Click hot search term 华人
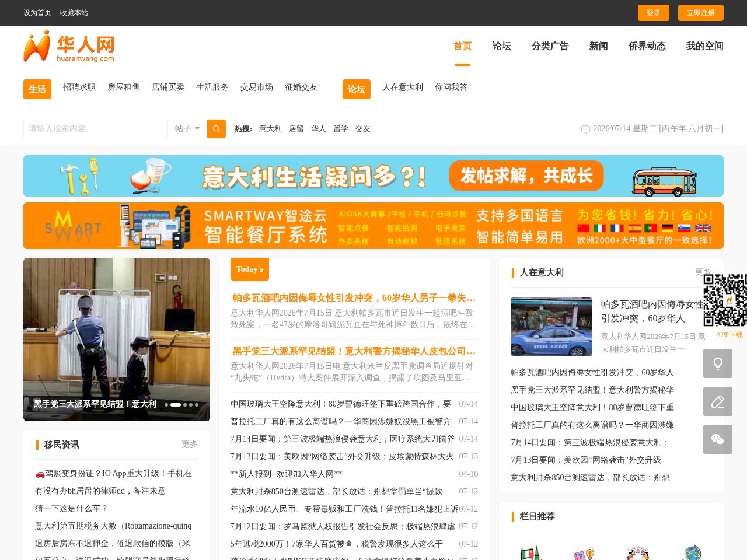The height and width of the screenshot is (560, 747). [319, 129]
